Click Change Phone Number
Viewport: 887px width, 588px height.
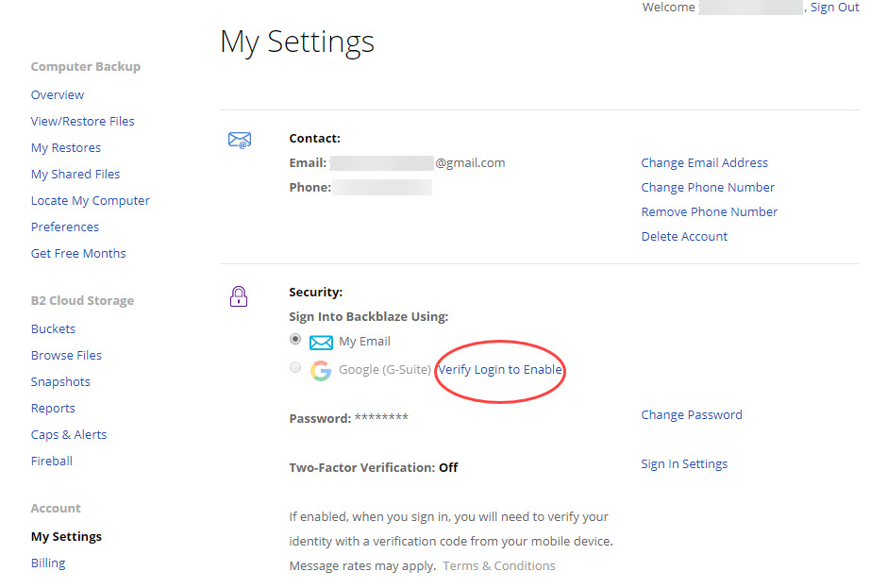coord(708,187)
